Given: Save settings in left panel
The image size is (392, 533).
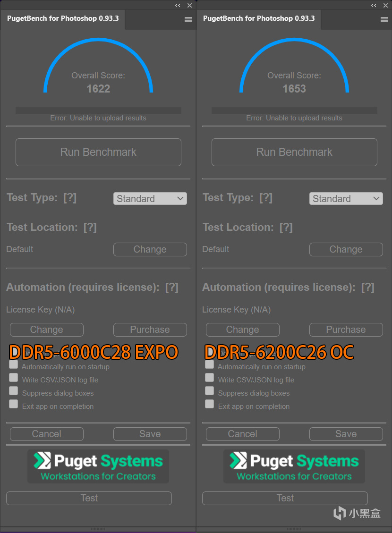Looking at the screenshot, I should pyautogui.click(x=150, y=434).
